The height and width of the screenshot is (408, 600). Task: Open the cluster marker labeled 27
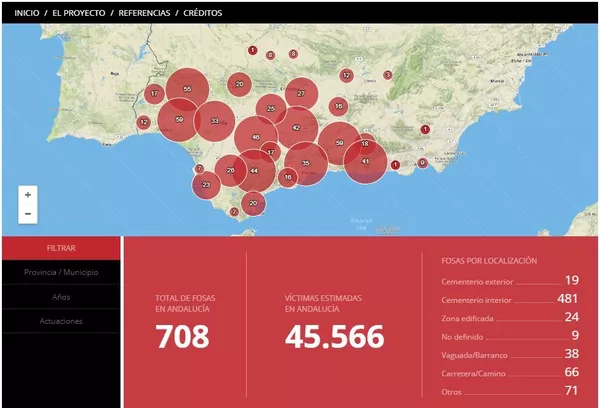pos(301,93)
